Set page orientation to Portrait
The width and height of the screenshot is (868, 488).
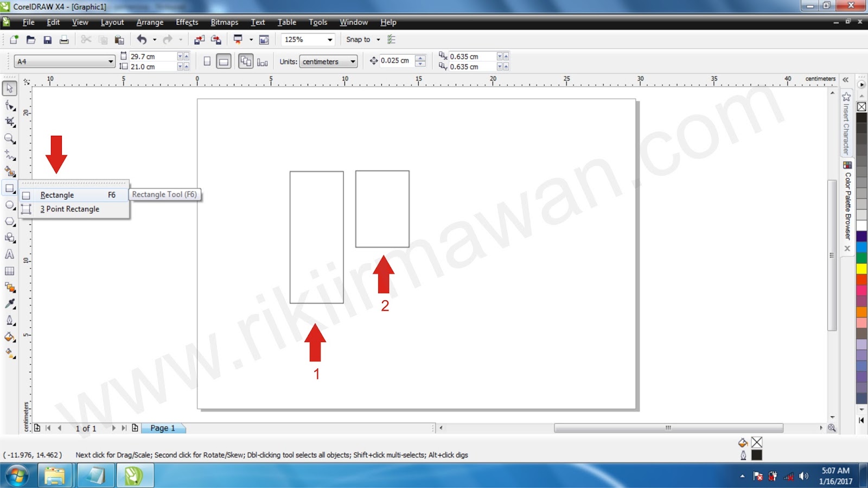pos(207,61)
